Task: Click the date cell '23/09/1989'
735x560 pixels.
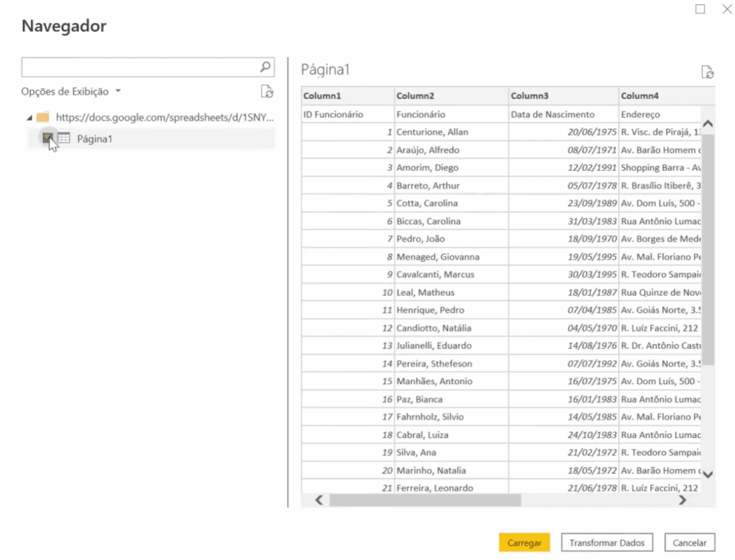Action: pos(563,204)
